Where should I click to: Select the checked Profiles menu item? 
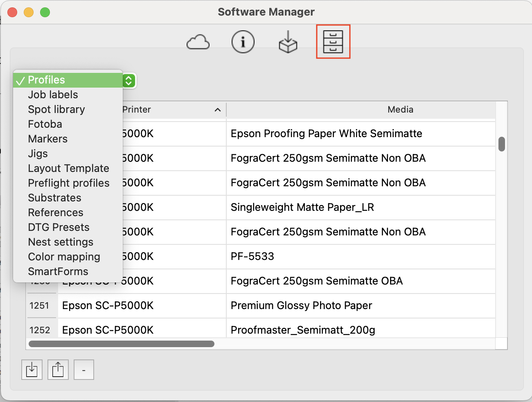(x=46, y=80)
